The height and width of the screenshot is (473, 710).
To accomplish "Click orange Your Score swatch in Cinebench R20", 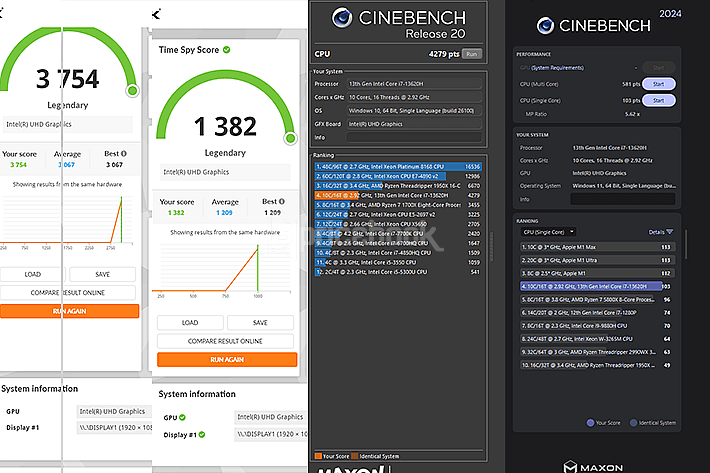I will coord(318,456).
